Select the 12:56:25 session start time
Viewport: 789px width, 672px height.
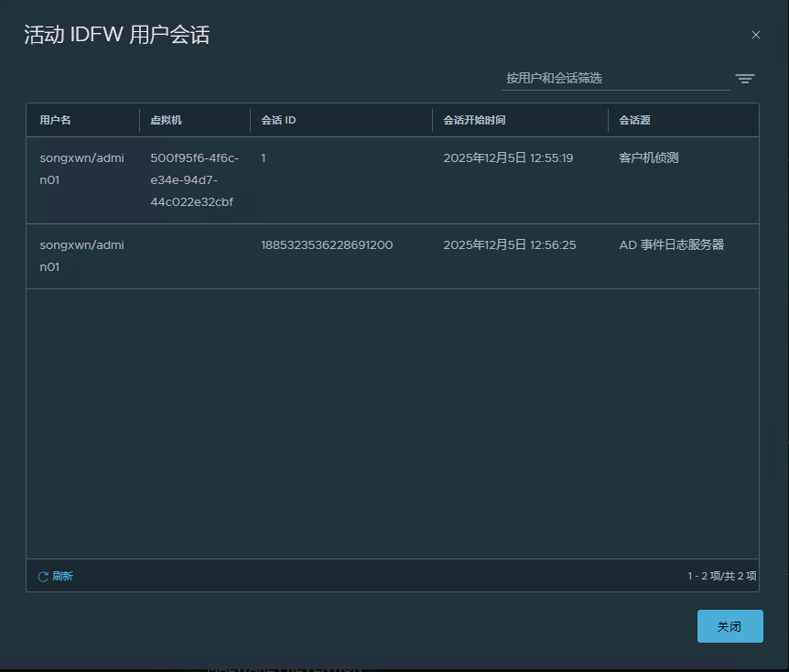[x=509, y=244]
